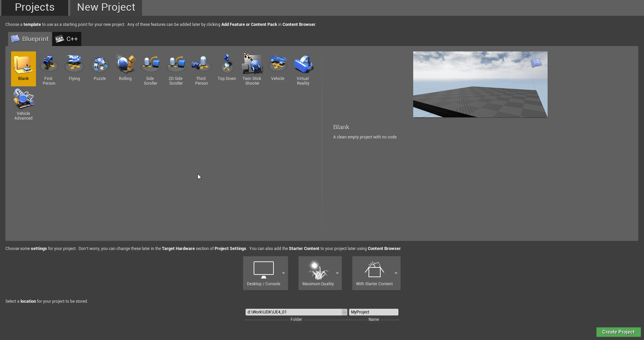Click the Create Project button
This screenshot has width=644, height=340.
tap(618, 332)
